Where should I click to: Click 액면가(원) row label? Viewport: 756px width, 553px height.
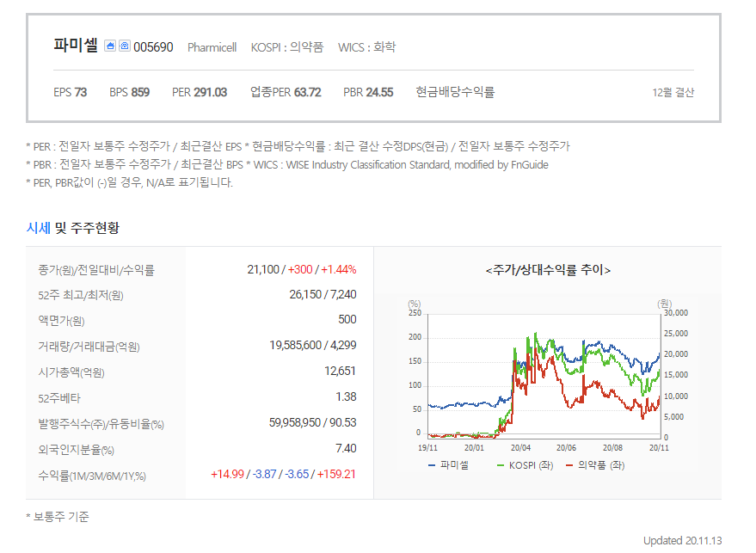(x=61, y=321)
